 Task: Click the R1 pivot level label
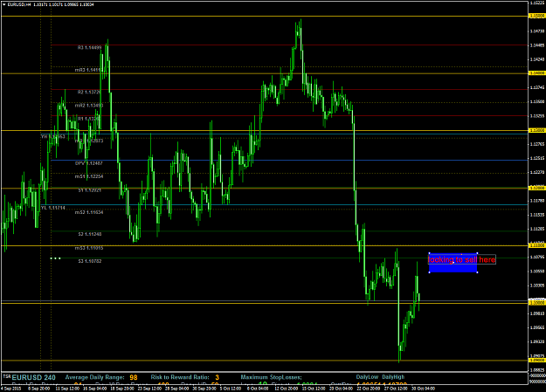(x=89, y=119)
